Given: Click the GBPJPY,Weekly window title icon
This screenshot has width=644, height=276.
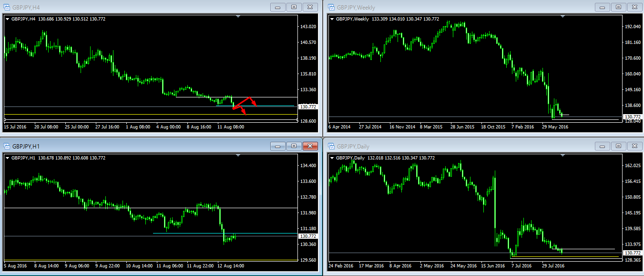Looking at the screenshot, I should pyautogui.click(x=331, y=7).
